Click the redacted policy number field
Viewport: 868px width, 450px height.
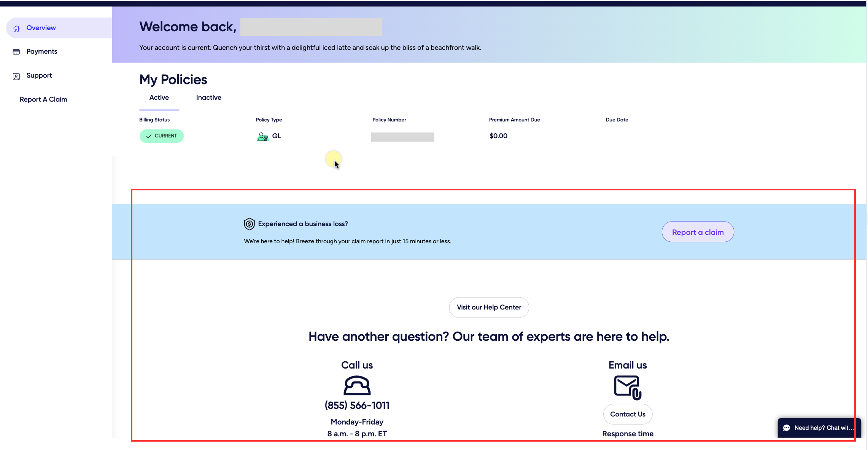[x=402, y=137]
